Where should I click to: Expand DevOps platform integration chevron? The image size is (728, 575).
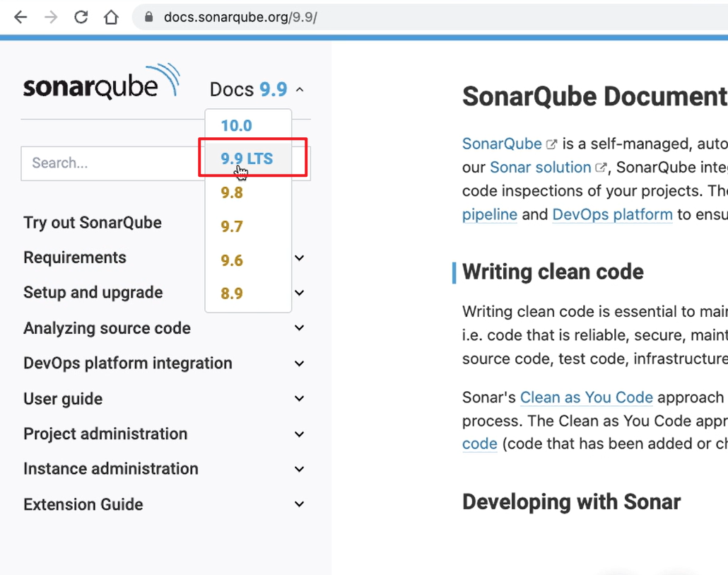[x=300, y=364]
